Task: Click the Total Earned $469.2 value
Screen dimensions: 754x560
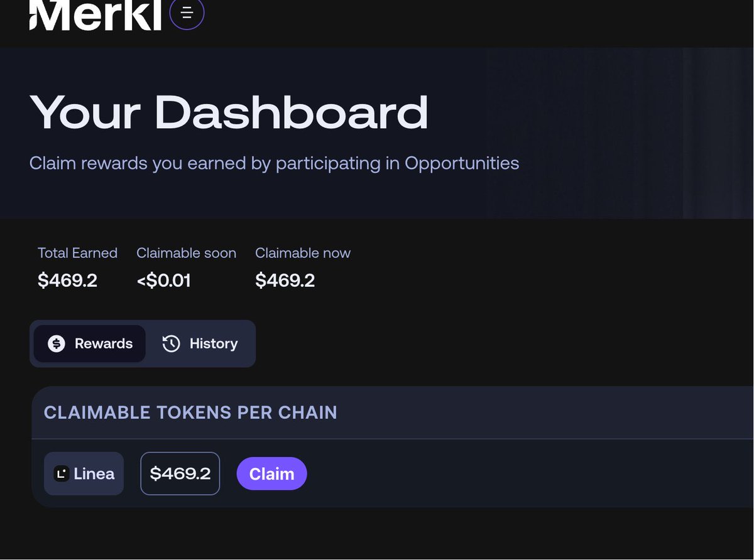Action: pos(67,280)
